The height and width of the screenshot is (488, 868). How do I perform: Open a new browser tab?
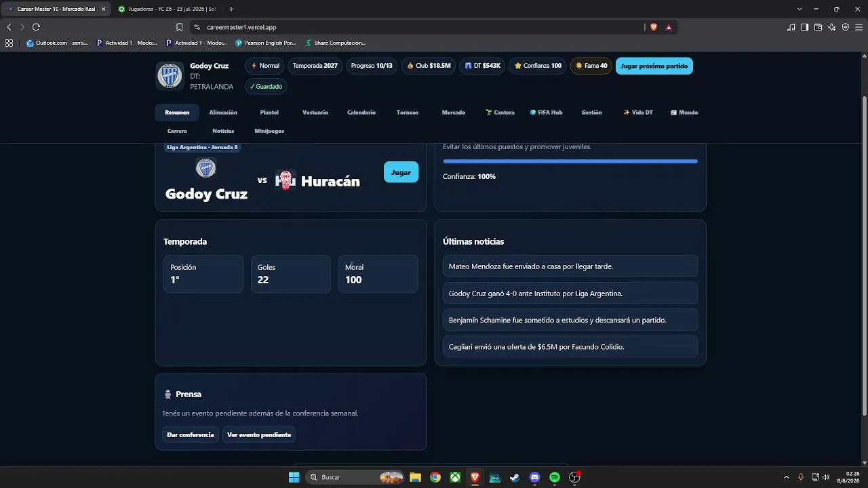[x=231, y=9]
